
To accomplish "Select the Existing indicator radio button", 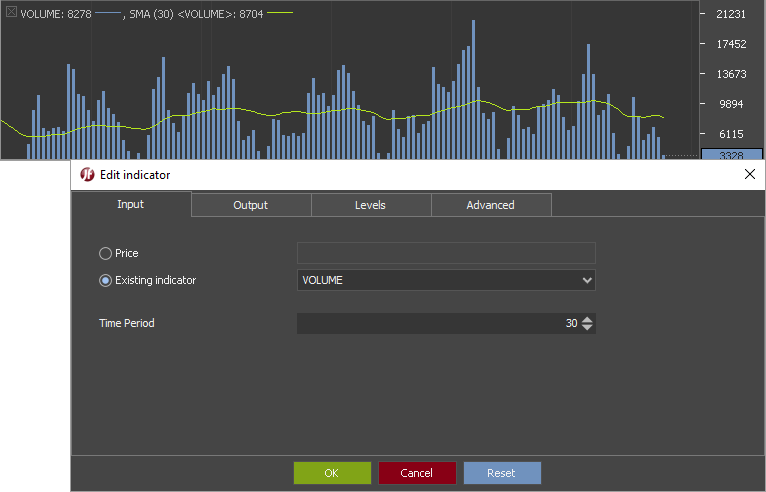I will click(x=106, y=280).
